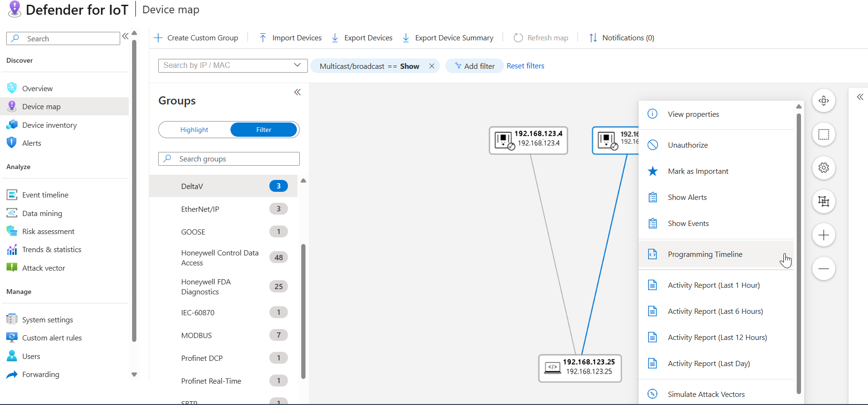868x405 pixels.
Task: Open Trends & statistics
Action: tap(51, 249)
